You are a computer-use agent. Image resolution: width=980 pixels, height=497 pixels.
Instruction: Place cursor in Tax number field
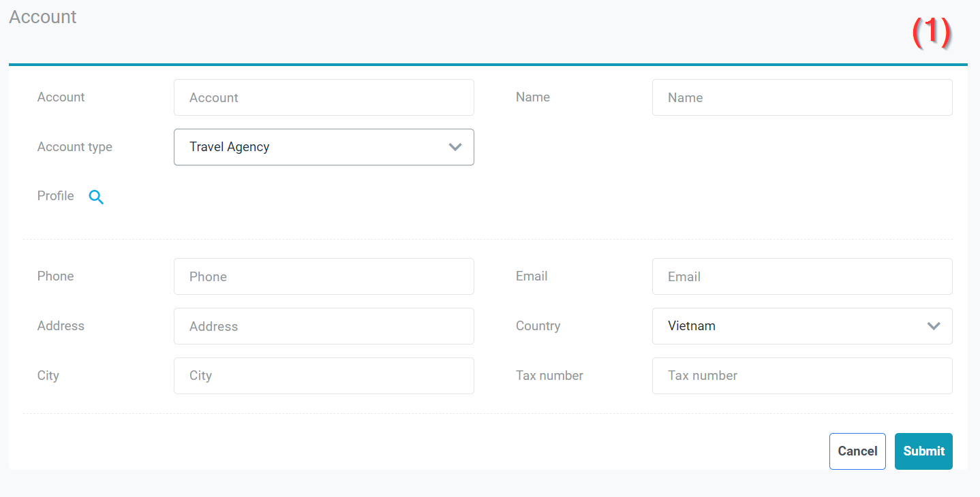(x=801, y=376)
